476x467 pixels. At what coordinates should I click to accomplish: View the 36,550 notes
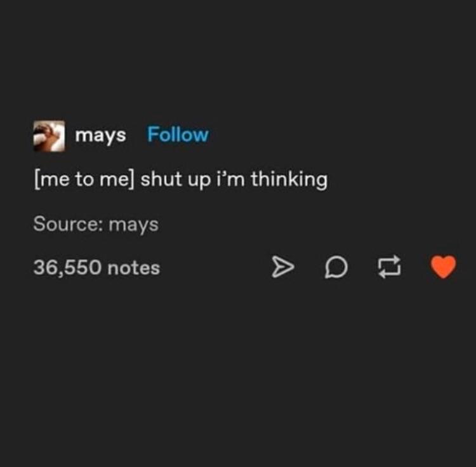click(96, 268)
